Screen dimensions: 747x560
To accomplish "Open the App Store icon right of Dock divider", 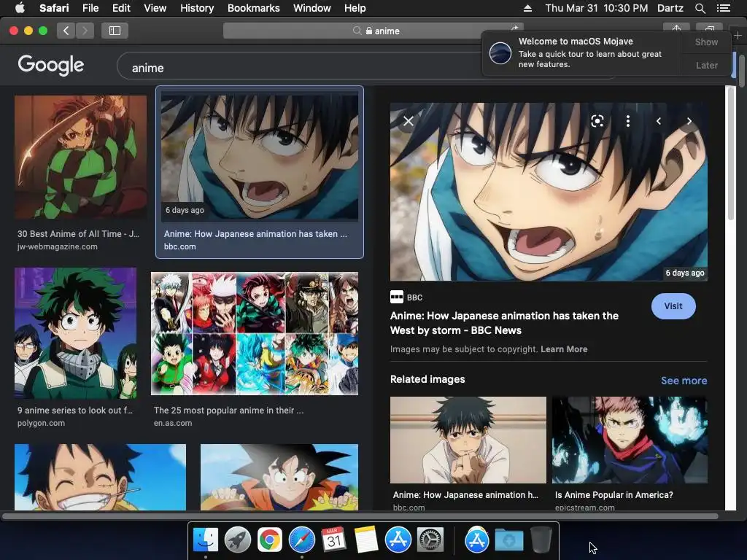I will pos(477,540).
